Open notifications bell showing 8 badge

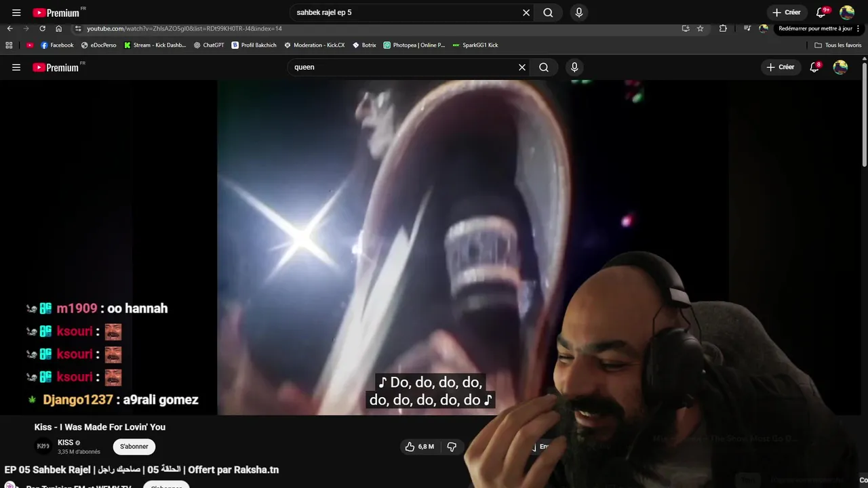815,67
